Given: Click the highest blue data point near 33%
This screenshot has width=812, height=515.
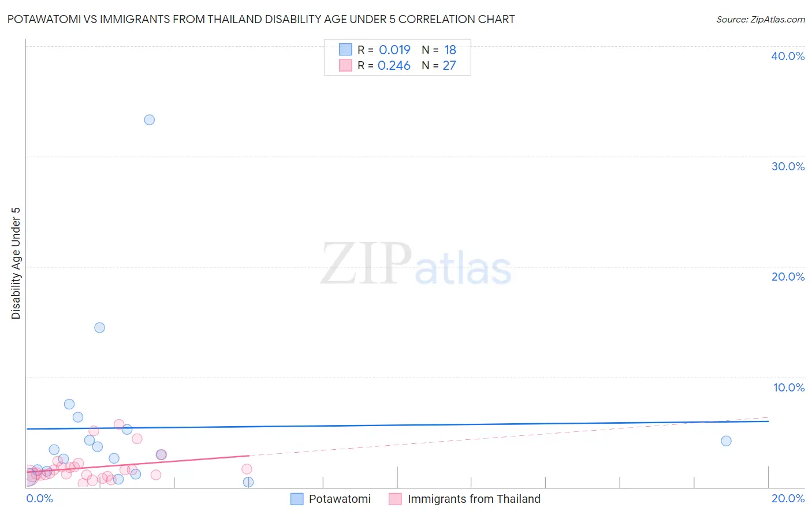Looking at the screenshot, I should (x=150, y=120).
